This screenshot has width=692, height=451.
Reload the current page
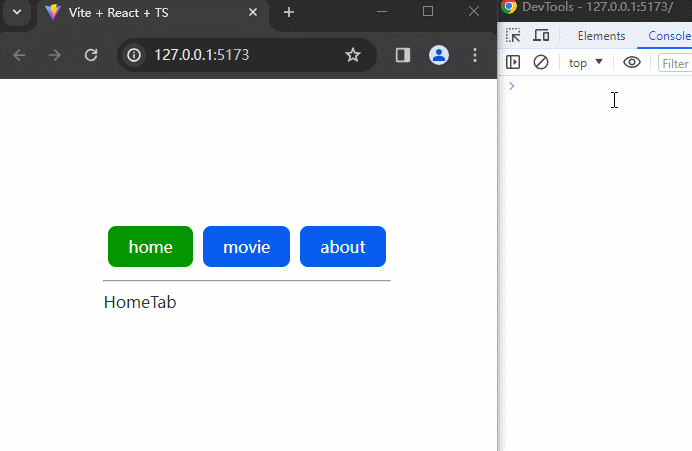(91, 55)
